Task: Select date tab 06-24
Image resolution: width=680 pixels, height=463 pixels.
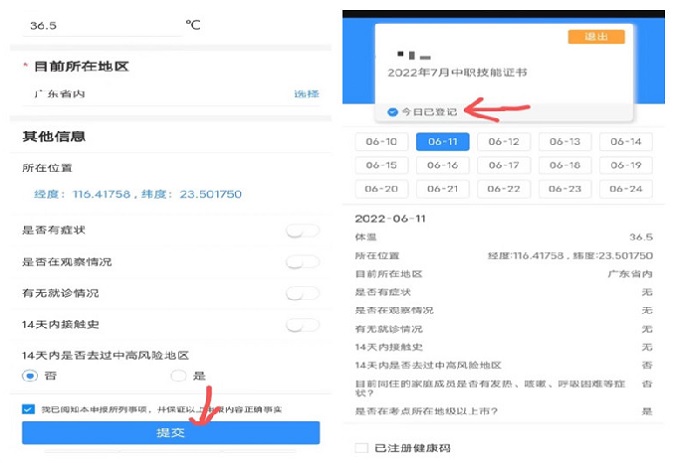Action: (x=626, y=189)
